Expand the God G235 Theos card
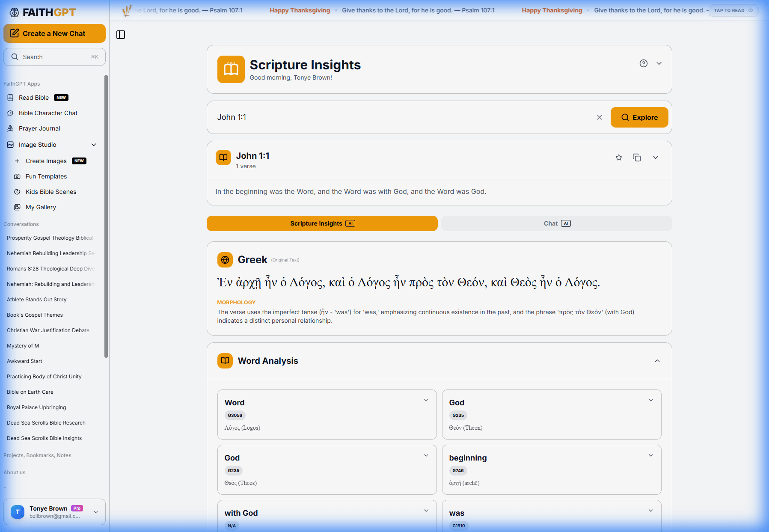The image size is (769, 532). 426,455
